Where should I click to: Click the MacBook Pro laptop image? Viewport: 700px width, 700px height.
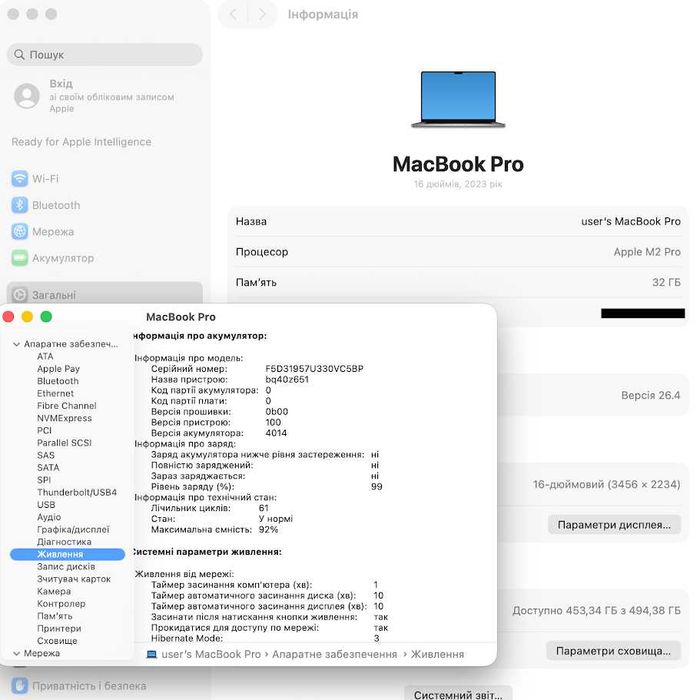(458, 100)
